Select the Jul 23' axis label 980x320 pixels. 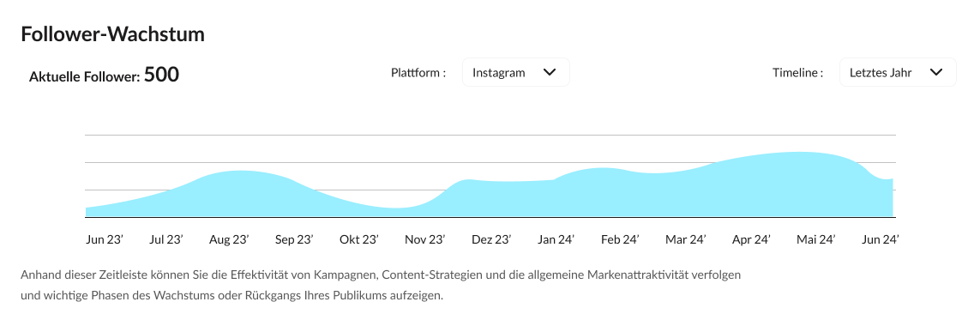pos(166,239)
